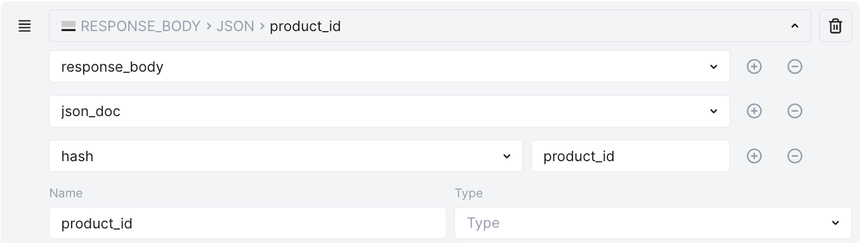Click the RESPONSE_BODY breadcrumb segment

140,27
